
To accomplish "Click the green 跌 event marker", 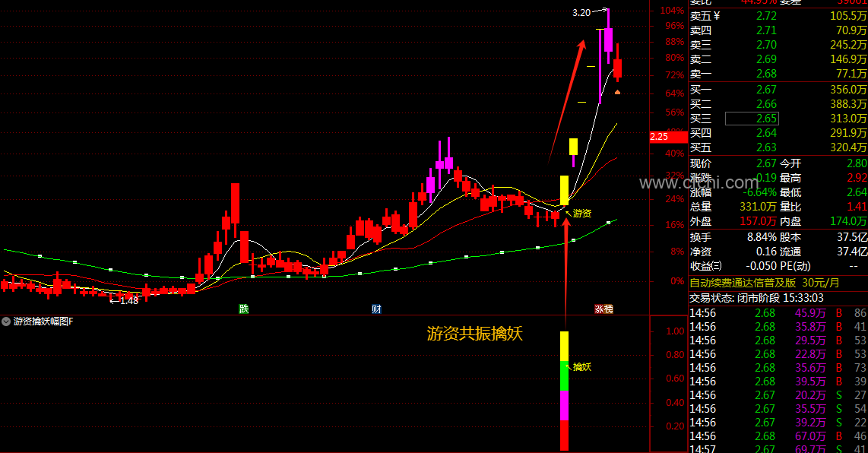I will (x=243, y=309).
